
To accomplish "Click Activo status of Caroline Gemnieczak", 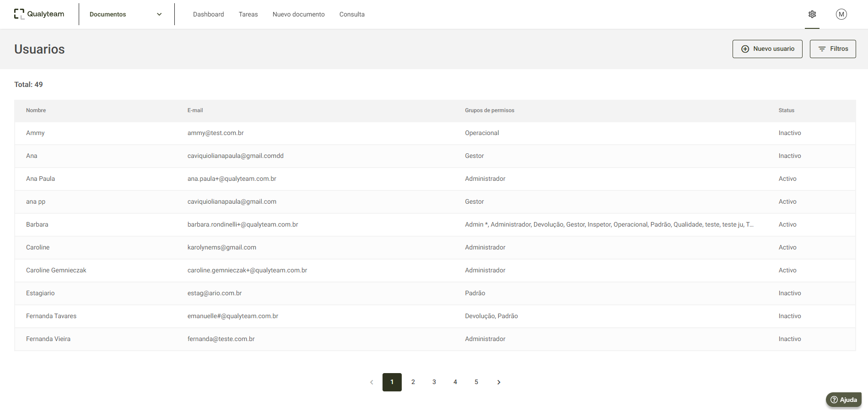I will click(787, 271).
